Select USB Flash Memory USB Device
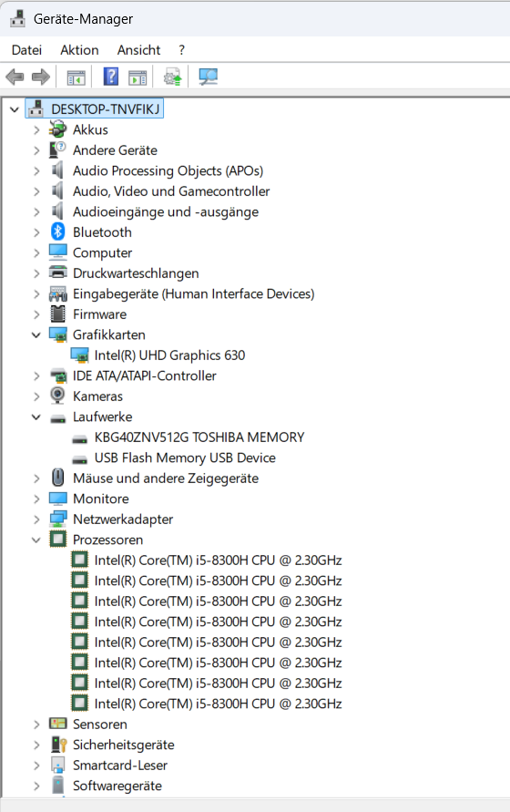510x812 pixels. 185,457
